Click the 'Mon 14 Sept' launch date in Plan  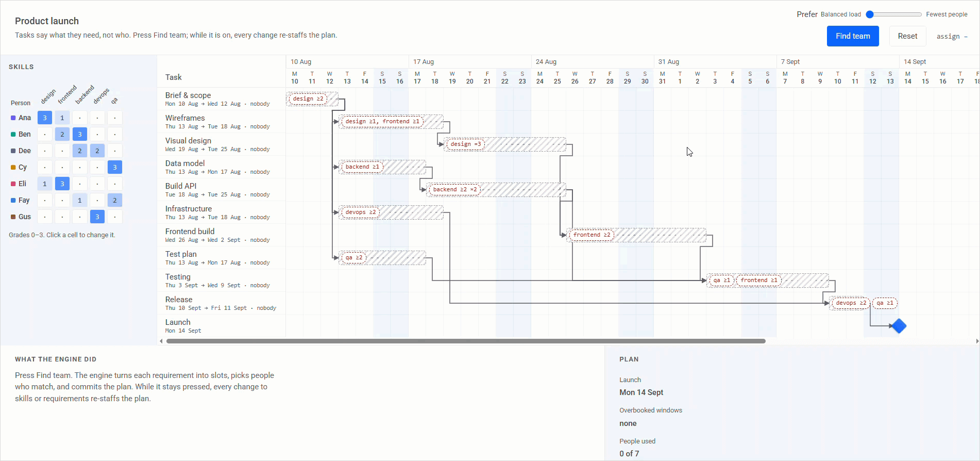click(x=641, y=392)
